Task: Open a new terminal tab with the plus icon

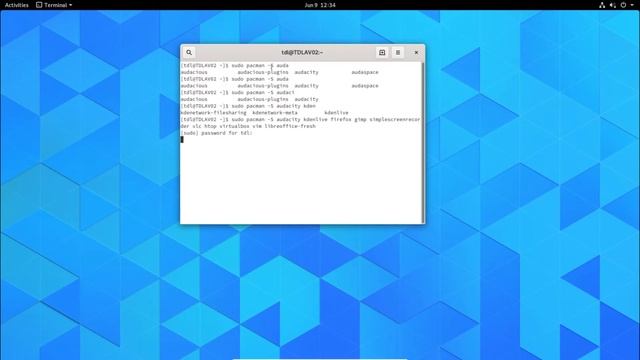Action: coord(382,52)
